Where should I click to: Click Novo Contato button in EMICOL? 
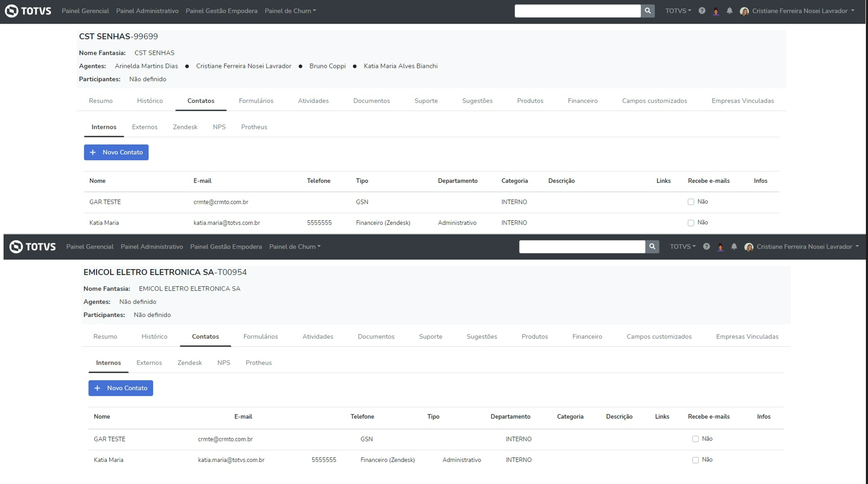click(x=121, y=388)
